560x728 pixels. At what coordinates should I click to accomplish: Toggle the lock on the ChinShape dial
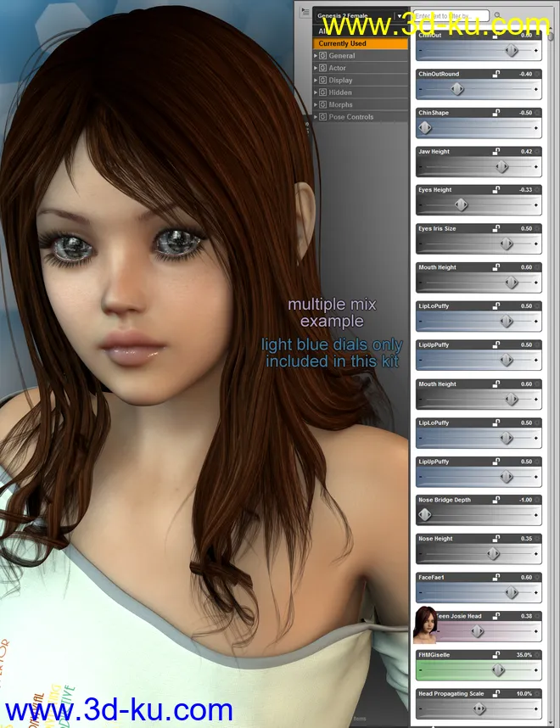tap(496, 113)
